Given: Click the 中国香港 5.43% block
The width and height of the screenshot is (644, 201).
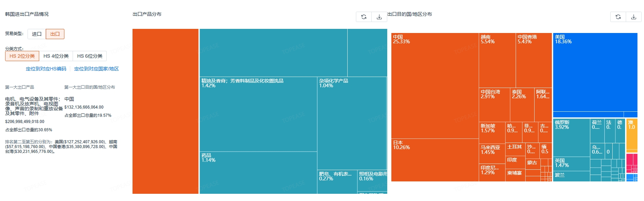Looking at the screenshot, I should click(534, 60).
